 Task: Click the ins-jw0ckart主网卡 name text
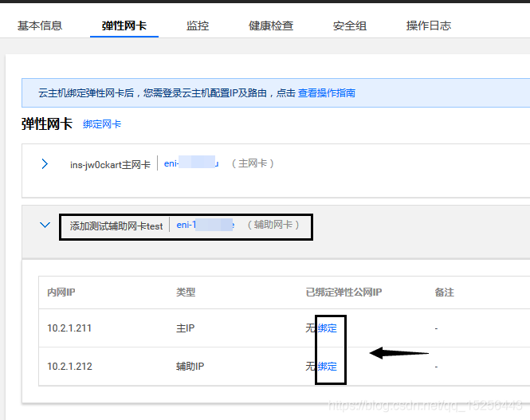[110, 164]
